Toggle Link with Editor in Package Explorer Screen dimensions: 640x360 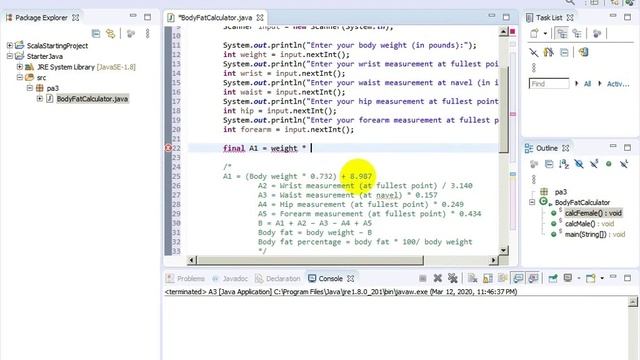tap(111, 33)
